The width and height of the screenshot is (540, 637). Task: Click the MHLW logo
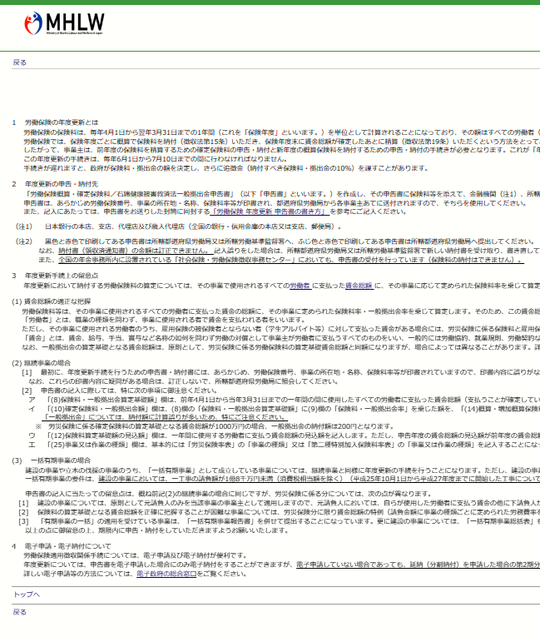click(x=64, y=24)
